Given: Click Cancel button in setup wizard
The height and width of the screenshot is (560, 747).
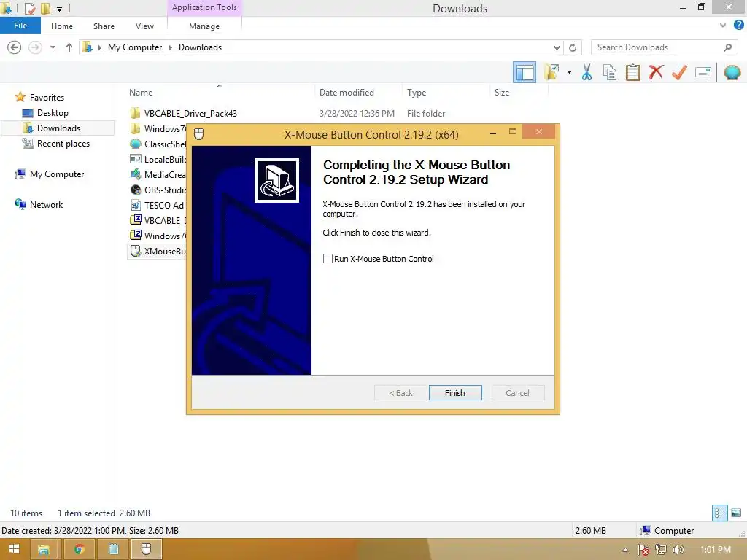Looking at the screenshot, I should coord(517,393).
